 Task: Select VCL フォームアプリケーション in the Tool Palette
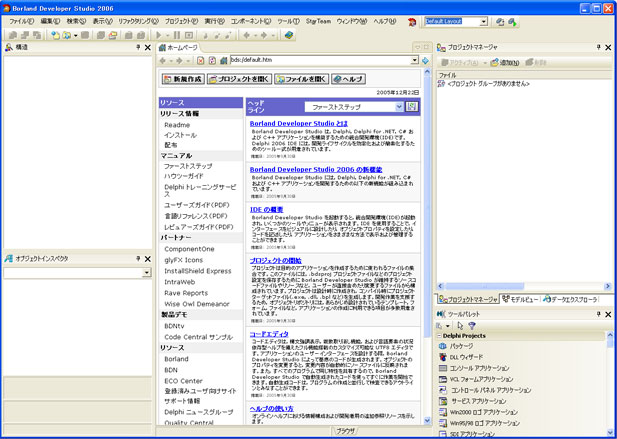tap(476, 379)
